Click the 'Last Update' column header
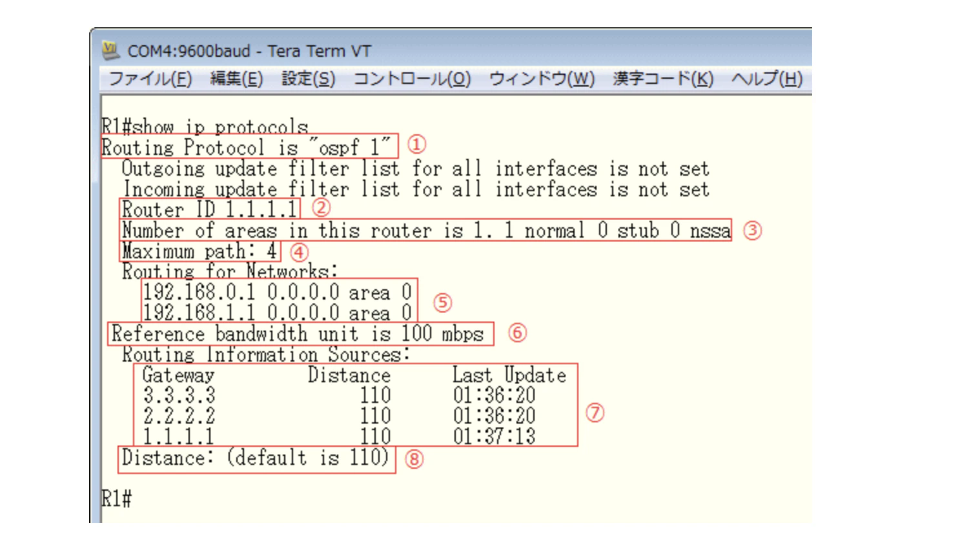Viewport: 980px width, 554px height. (x=509, y=375)
